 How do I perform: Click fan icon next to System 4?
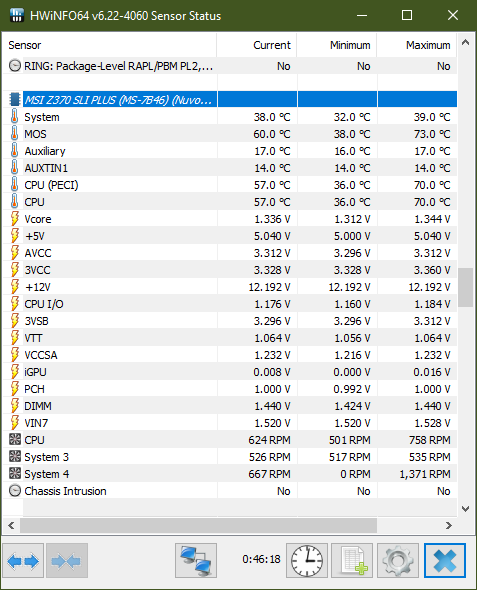click(x=15, y=474)
